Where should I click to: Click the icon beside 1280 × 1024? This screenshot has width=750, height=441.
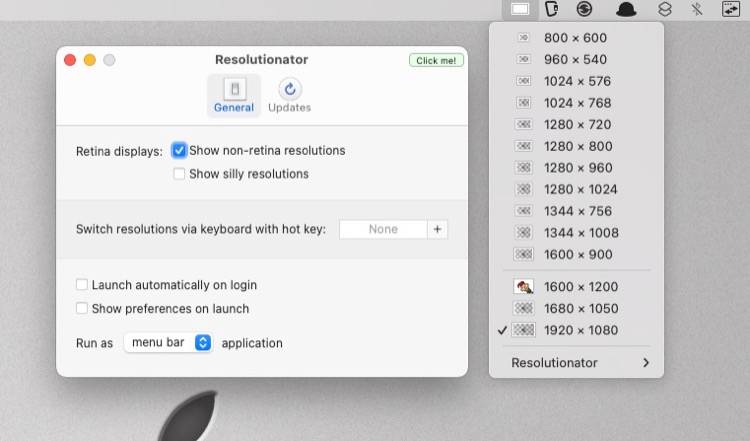coord(523,189)
